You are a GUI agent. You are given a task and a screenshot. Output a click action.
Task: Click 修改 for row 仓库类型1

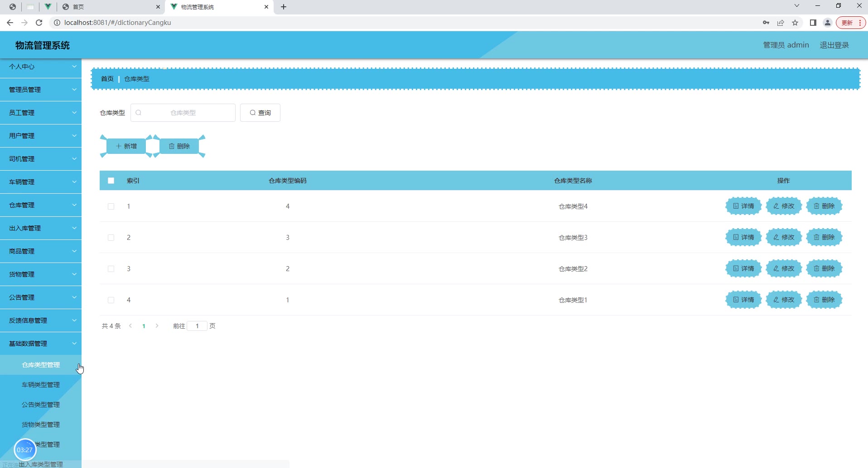point(784,300)
